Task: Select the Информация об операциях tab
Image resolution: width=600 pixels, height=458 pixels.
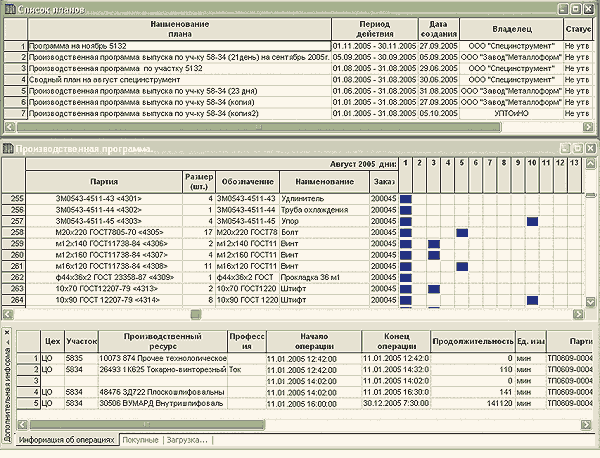Action: click(67, 440)
